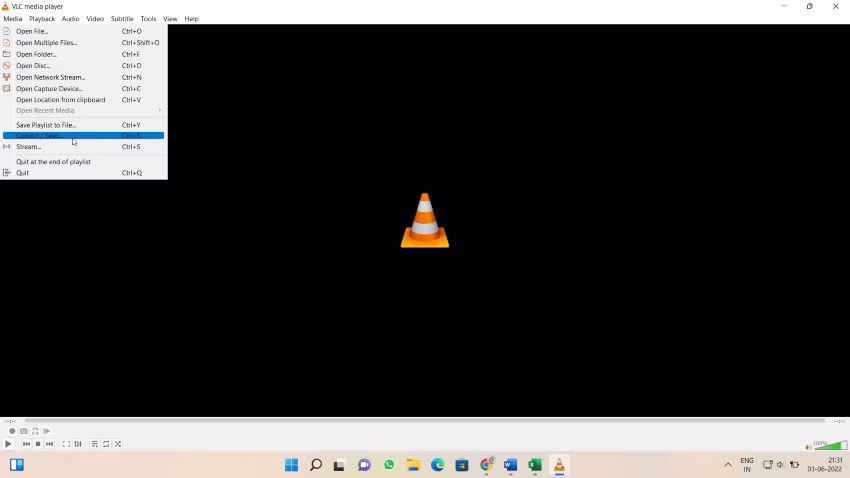Open File Explorer from the taskbar
This screenshot has width=850, height=478.
tap(414, 465)
